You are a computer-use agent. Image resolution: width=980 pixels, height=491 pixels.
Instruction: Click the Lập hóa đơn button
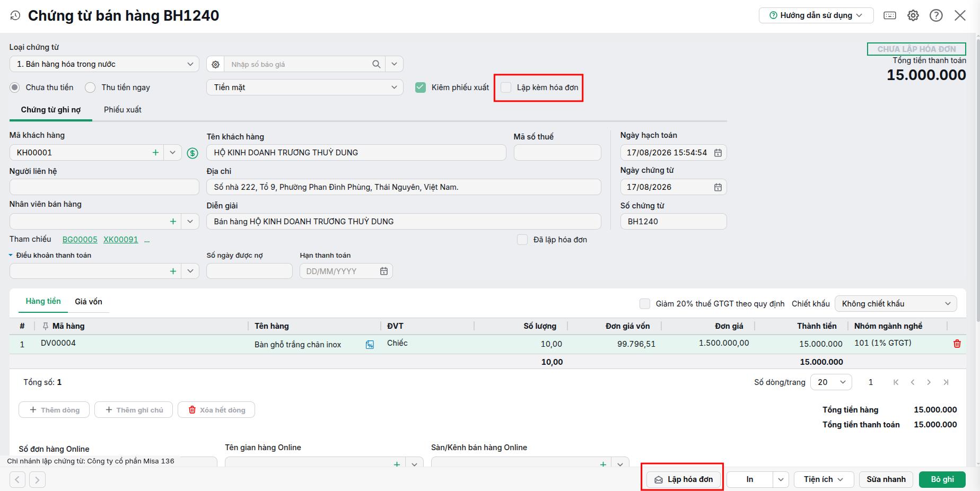pyautogui.click(x=684, y=480)
